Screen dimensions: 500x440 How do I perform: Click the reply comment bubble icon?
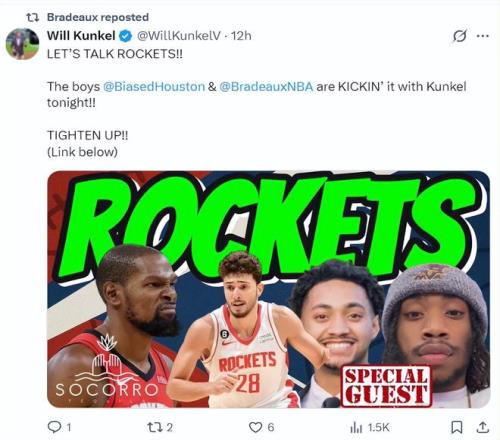click(x=54, y=427)
